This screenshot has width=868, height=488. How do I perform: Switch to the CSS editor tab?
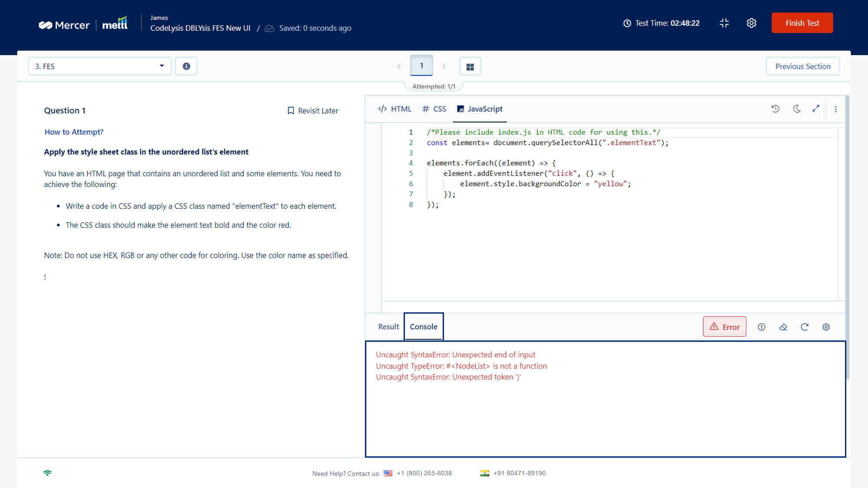pos(434,109)
